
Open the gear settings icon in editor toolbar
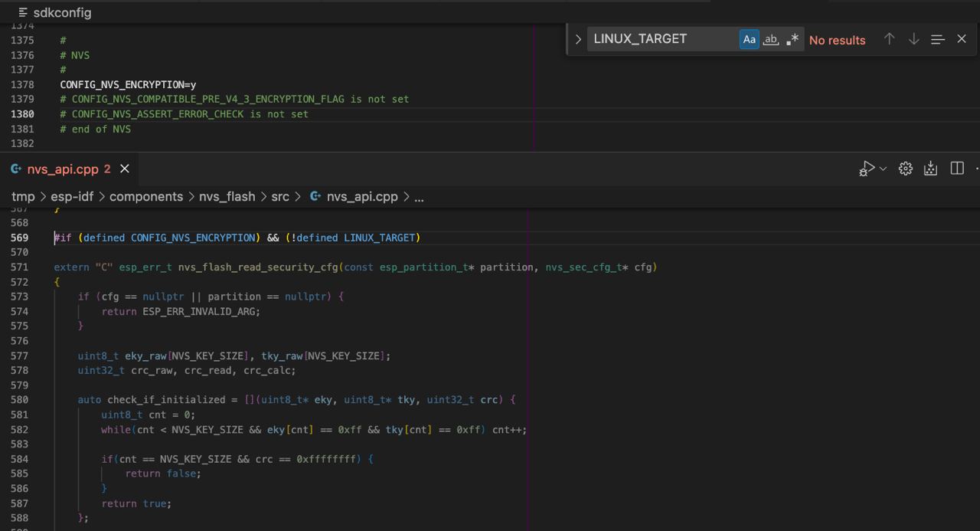(x=906, y=169)
